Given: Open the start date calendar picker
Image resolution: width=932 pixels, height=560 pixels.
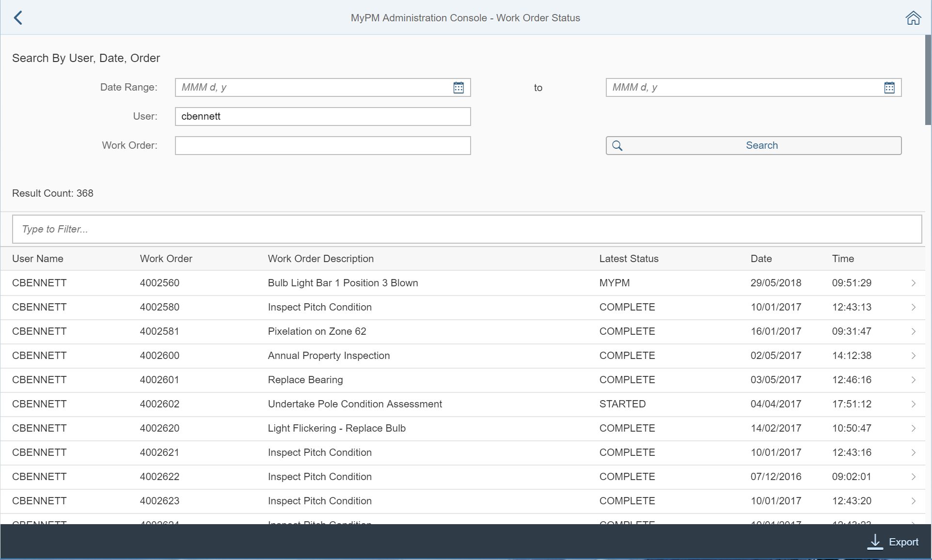Looking at the screenshot, I should coord(458,88).
